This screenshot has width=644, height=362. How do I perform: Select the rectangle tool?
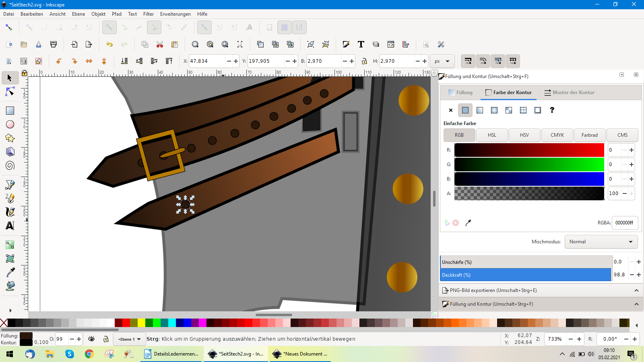(x=10, y=111)
